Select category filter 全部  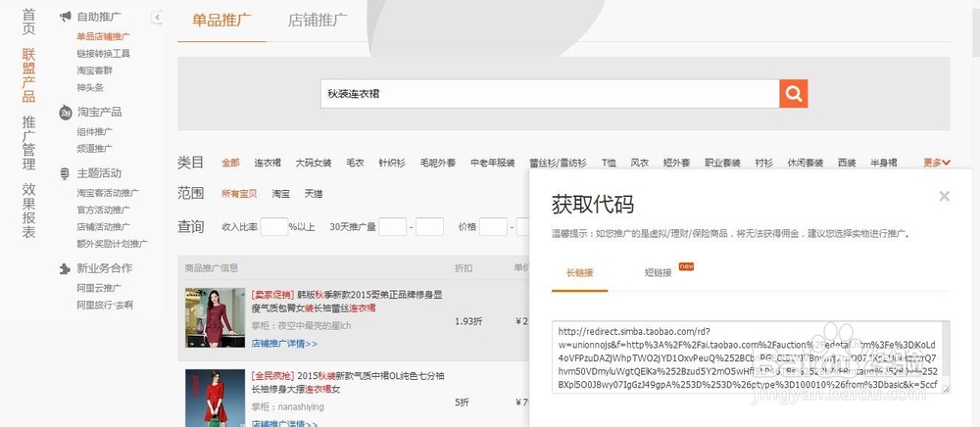[x=230, y=163]
